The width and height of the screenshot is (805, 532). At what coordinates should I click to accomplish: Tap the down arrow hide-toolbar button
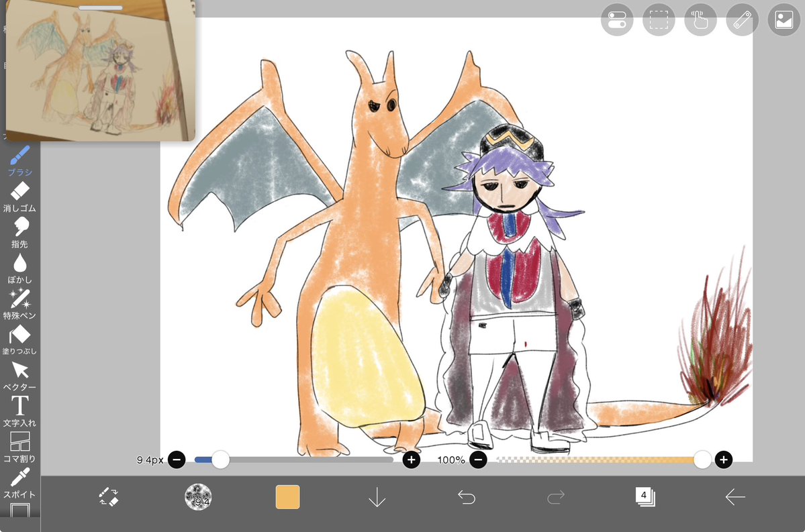[377, 497]
